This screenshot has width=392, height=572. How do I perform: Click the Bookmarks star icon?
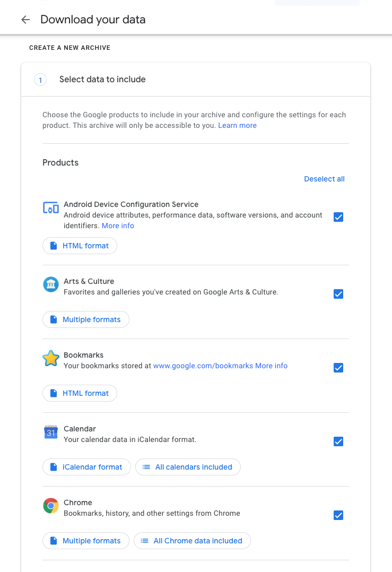tap(50, 359)
